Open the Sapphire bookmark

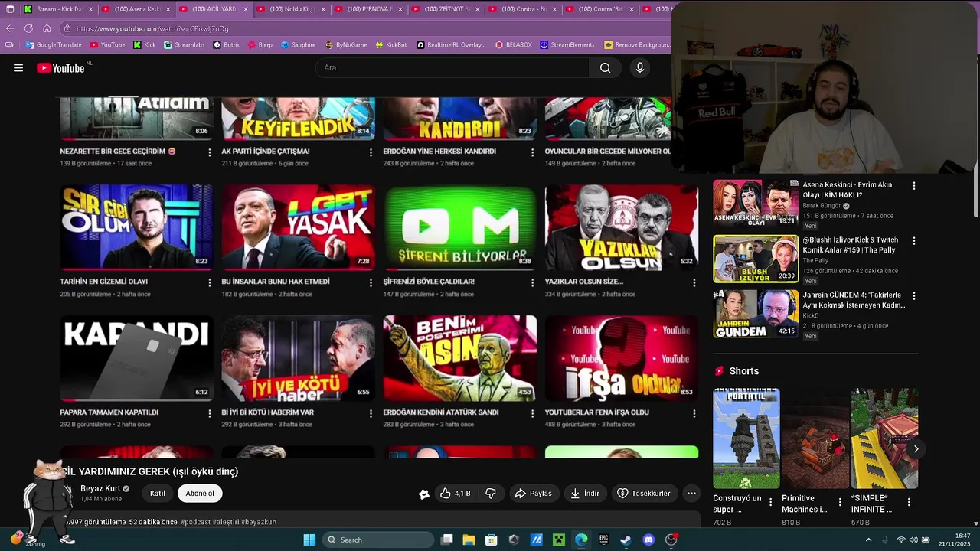(297, 45)
